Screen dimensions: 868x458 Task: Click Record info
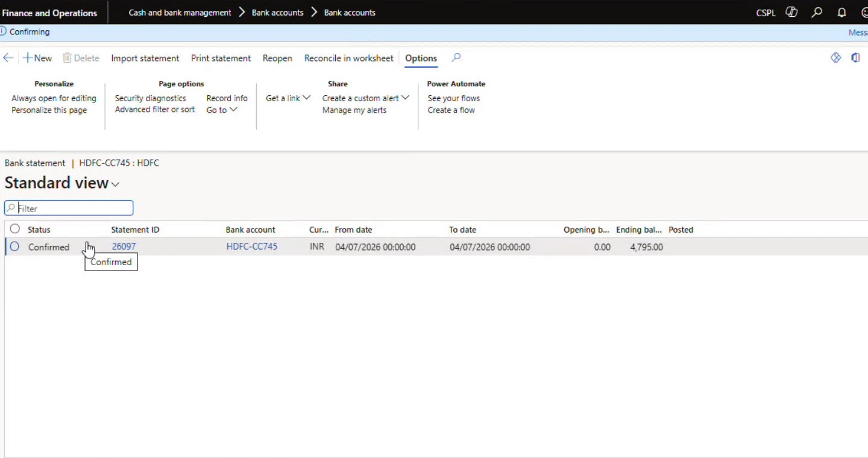click(227, 98)
